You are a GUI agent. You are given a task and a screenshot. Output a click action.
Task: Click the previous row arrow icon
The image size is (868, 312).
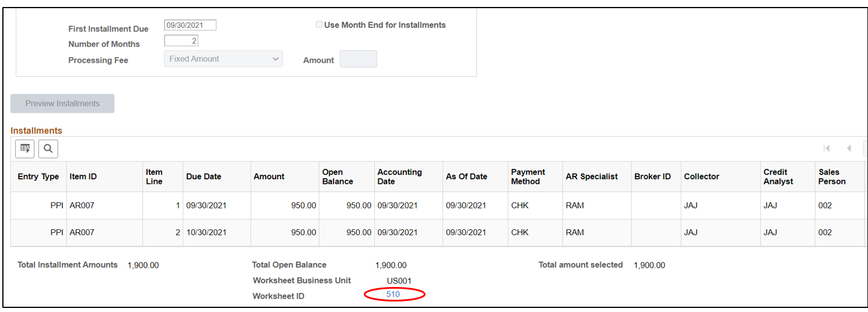(x=849, y=148)
